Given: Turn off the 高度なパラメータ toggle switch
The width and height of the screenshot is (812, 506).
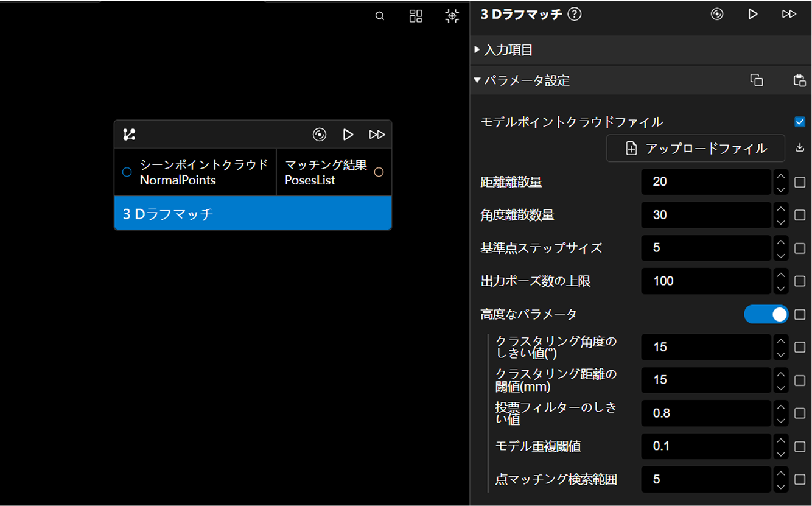Looking at the screenshot, I should [766, 314].
